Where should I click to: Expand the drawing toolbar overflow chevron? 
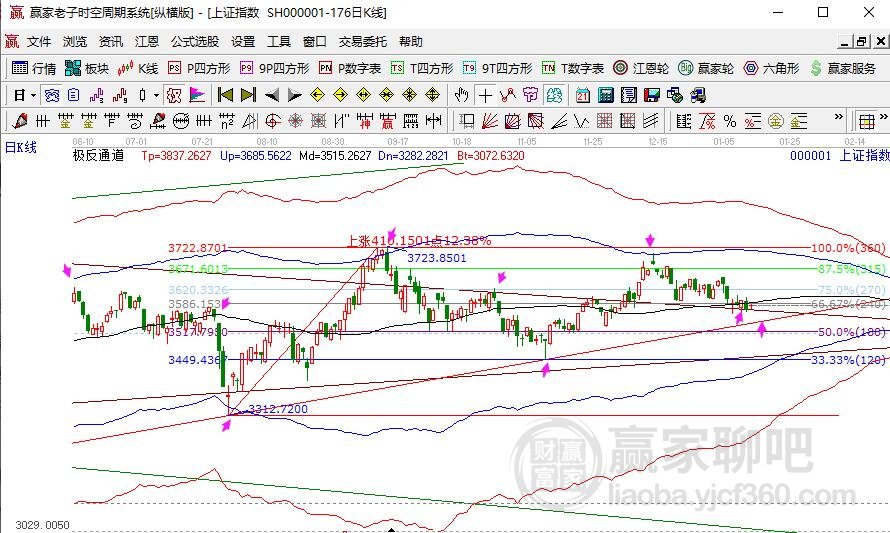pos(838,117)
